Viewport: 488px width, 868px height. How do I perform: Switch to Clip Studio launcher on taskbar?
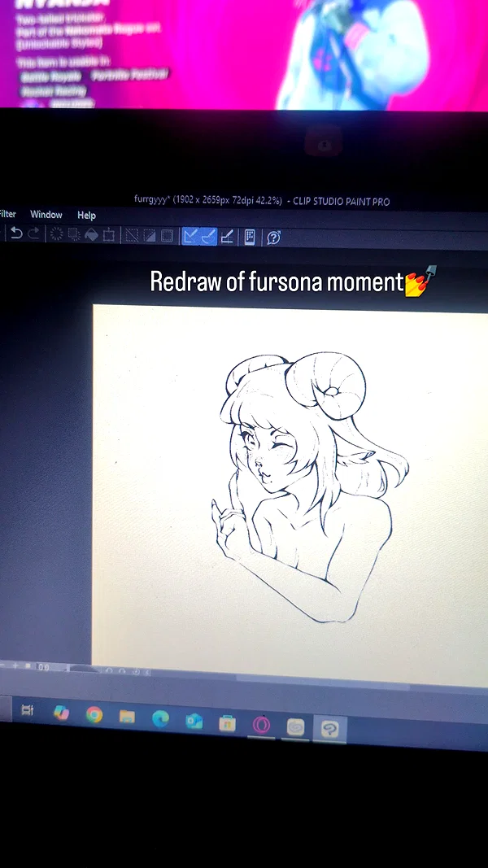295,726
